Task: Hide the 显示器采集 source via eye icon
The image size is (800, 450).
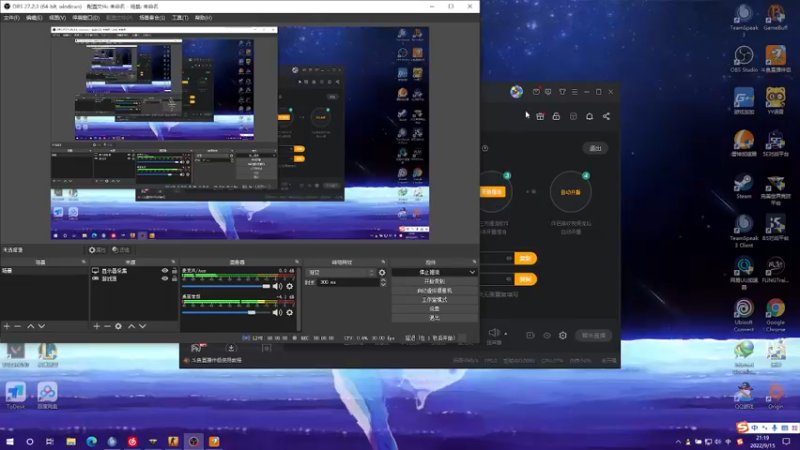Action: (x=165, y=271)
